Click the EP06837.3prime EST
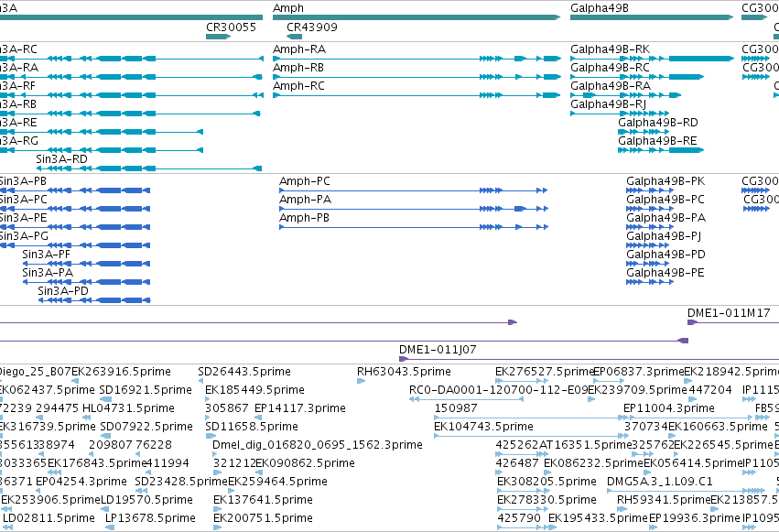 tap(610, 381)
